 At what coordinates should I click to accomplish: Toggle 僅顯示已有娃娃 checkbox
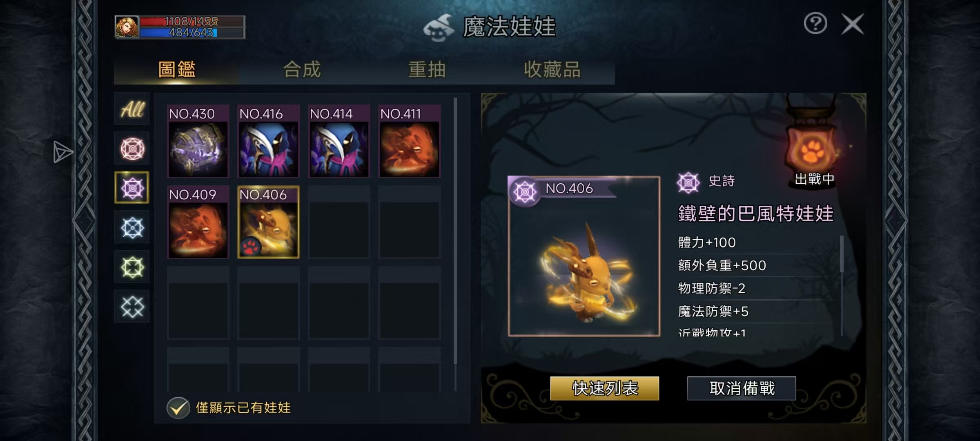coord(178,408)
